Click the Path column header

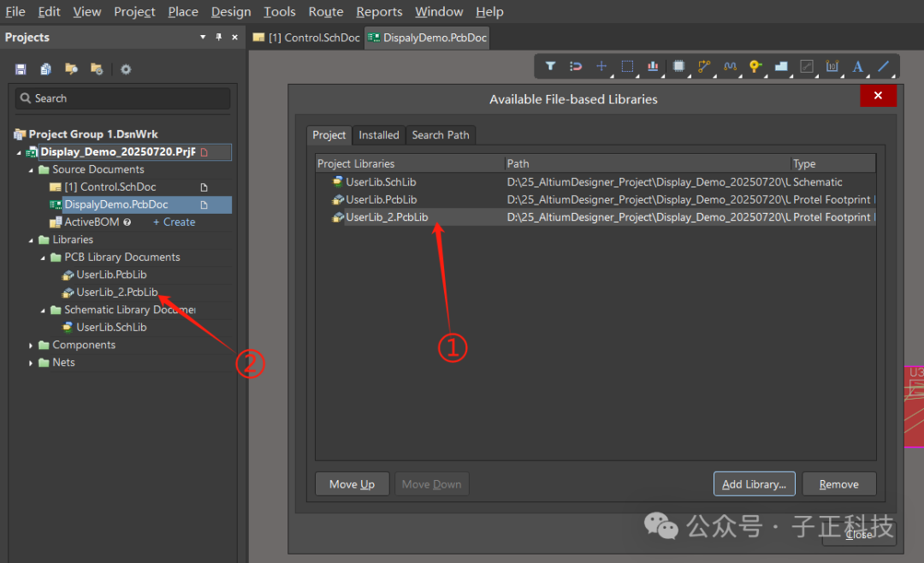(x=648, y=163)
